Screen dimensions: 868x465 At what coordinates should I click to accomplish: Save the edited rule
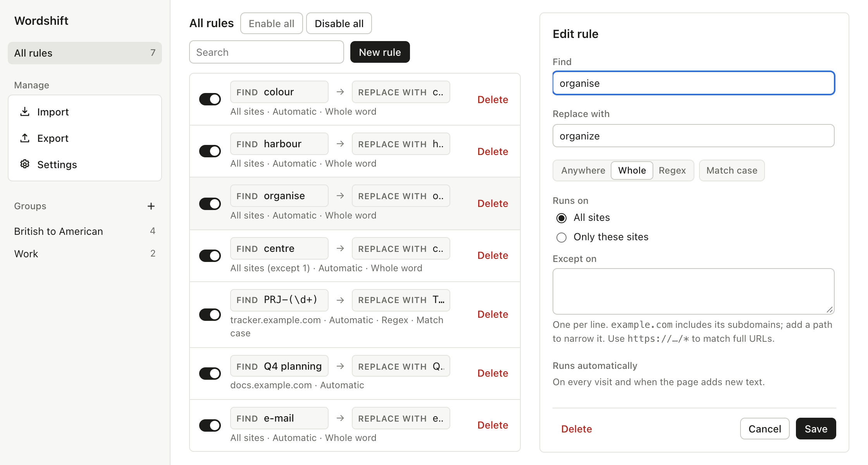click(x=816, y=429)
